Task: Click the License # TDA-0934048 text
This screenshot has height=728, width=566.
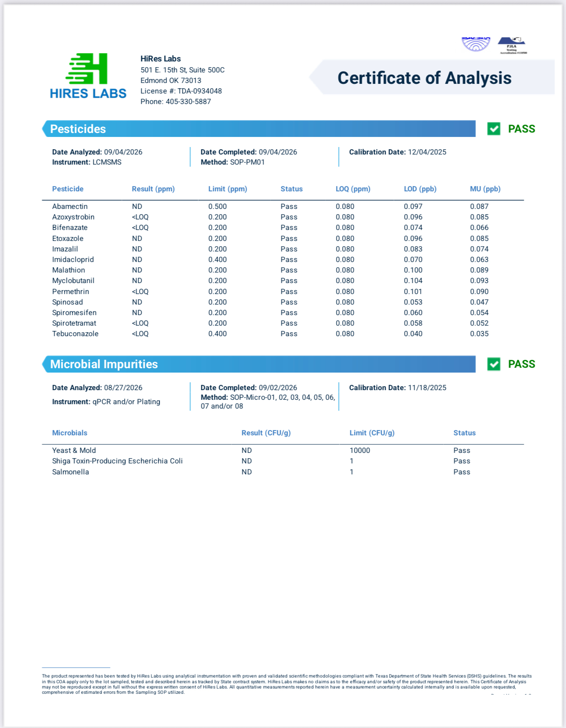Action: pyautogui.click(x=181, y=91)
